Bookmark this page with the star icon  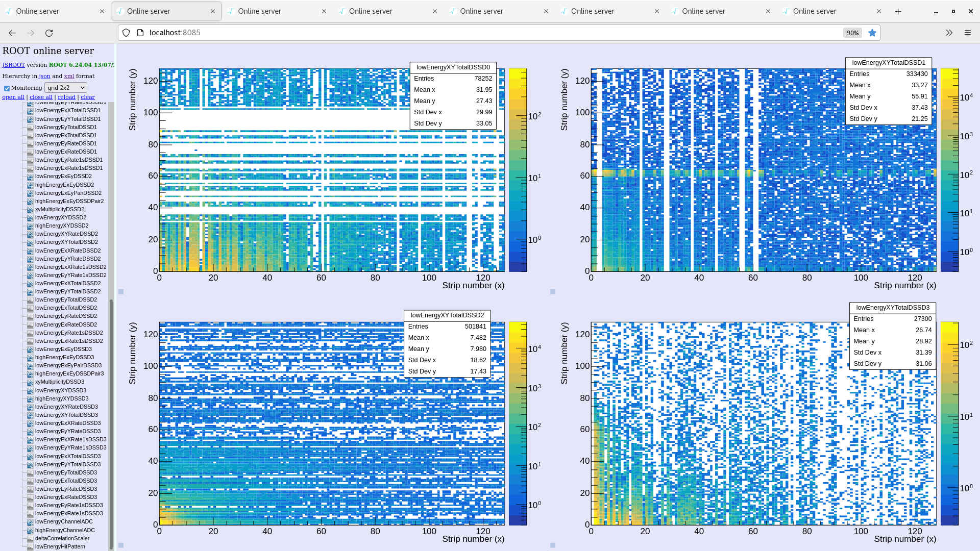[x=872, y=33]
